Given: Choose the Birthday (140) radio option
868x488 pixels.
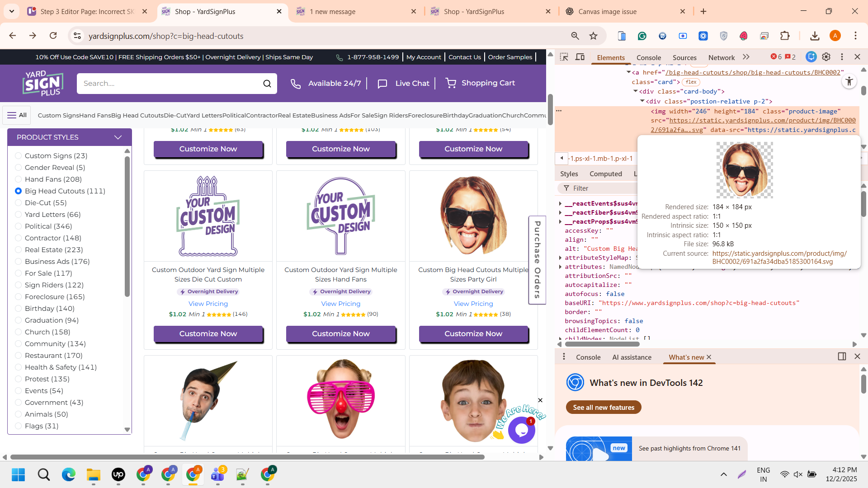Looking at the screenshot, I should click(19, 309).
